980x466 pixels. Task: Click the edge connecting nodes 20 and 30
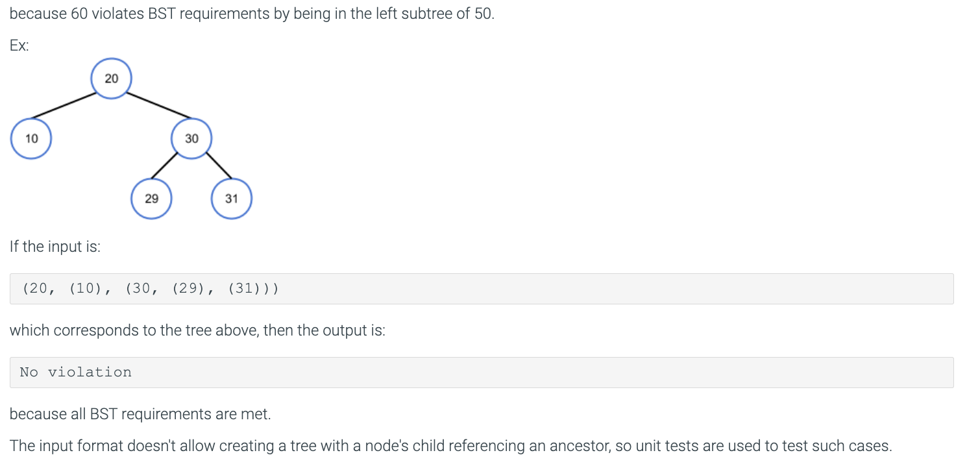click(x=153, y=106)
